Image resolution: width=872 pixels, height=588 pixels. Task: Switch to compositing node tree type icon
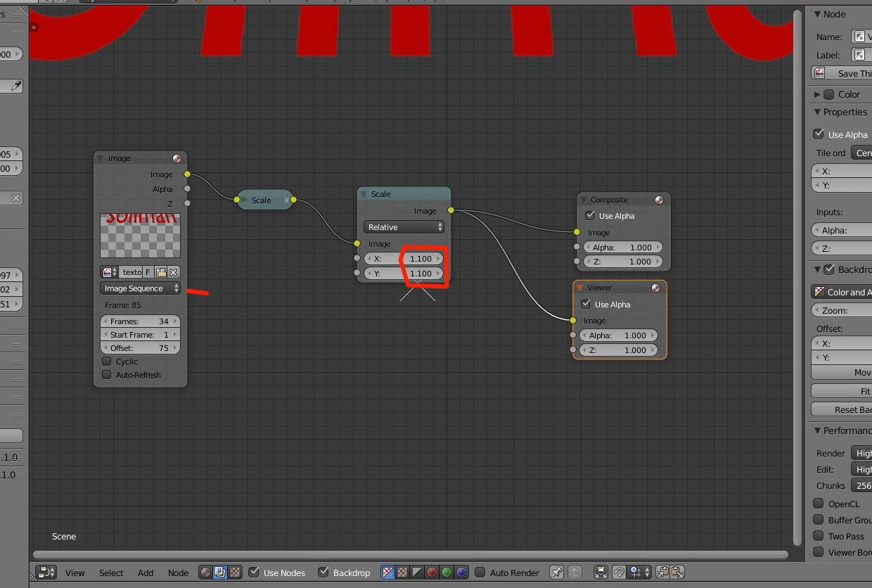[219, 573]
